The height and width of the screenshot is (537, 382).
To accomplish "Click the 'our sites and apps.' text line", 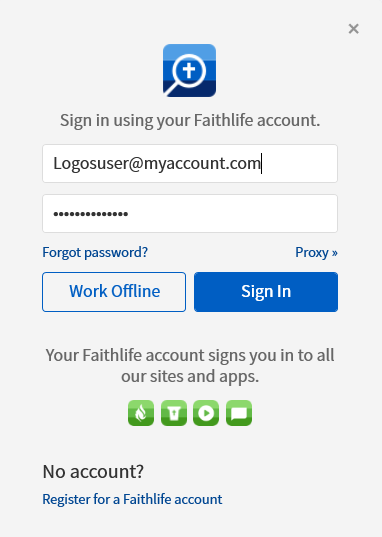I will click(190, 377).
